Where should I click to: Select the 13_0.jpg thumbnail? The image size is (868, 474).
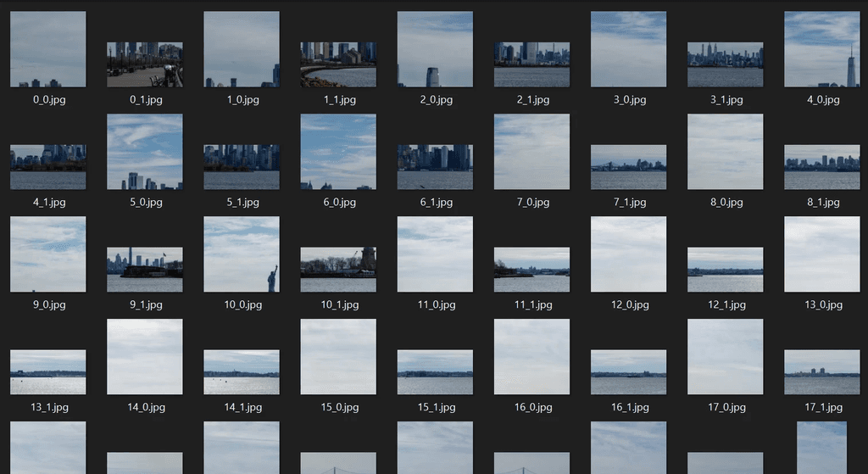pos(822,254)
